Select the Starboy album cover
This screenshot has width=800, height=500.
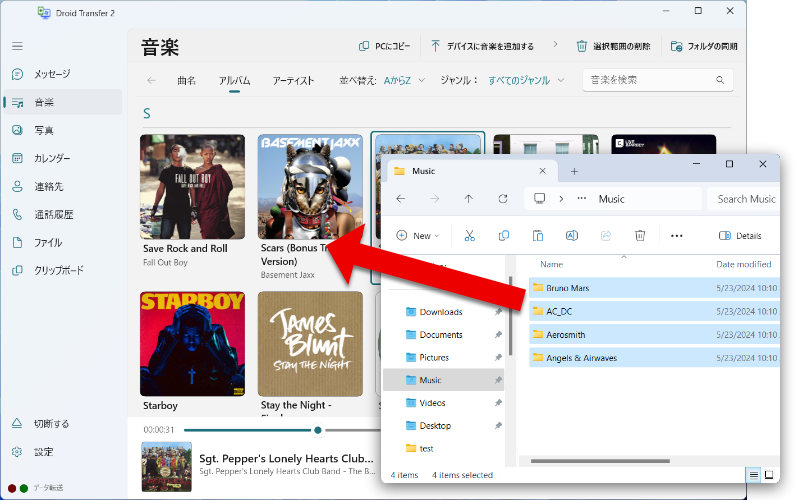tap(192, 344)
